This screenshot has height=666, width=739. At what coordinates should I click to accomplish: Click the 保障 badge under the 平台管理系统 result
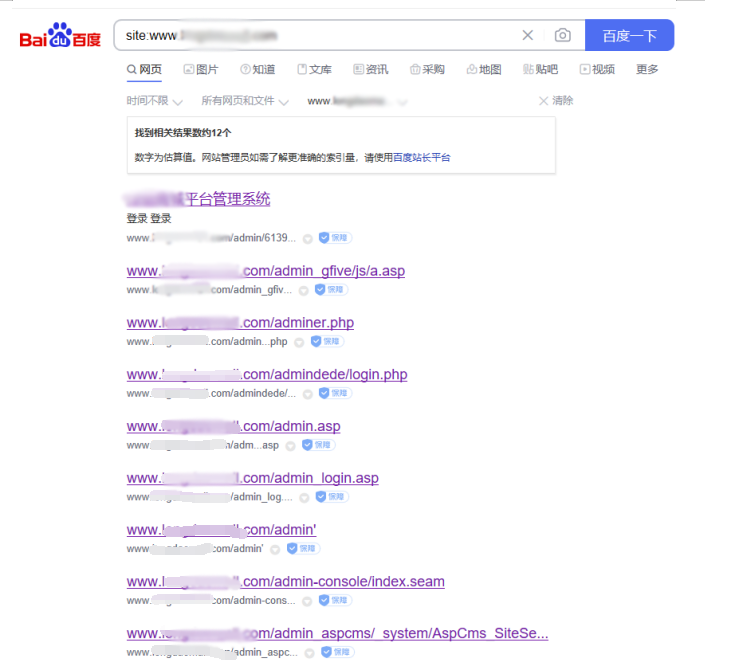click(x=335, y=238)
